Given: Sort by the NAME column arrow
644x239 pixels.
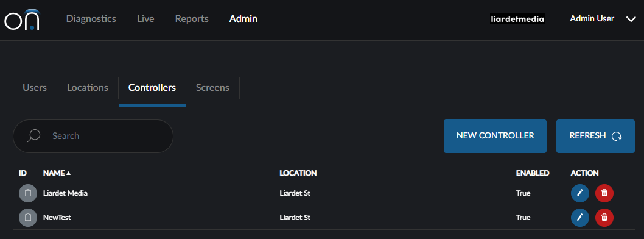Looking at the screenshot, I should coord(69,173).
